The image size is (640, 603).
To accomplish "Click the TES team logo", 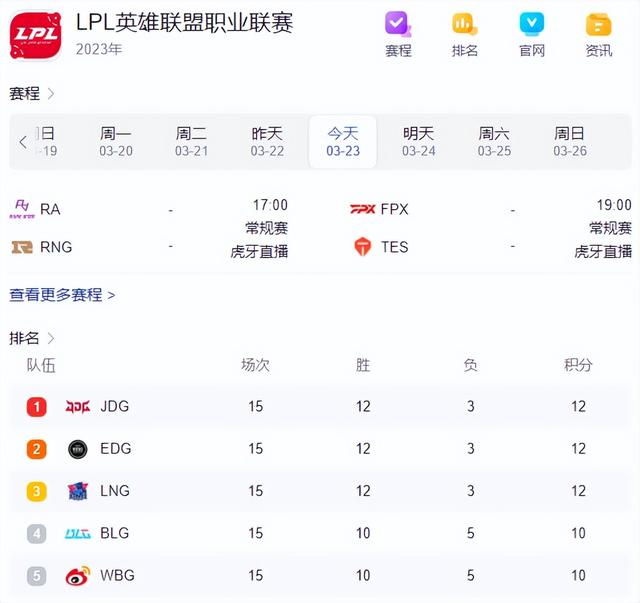I will (362, 247).
